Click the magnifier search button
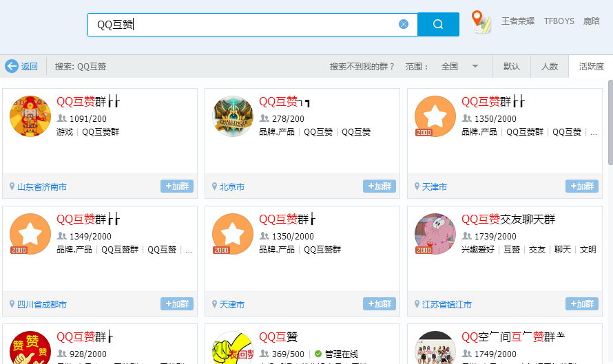 pos(438,24)
